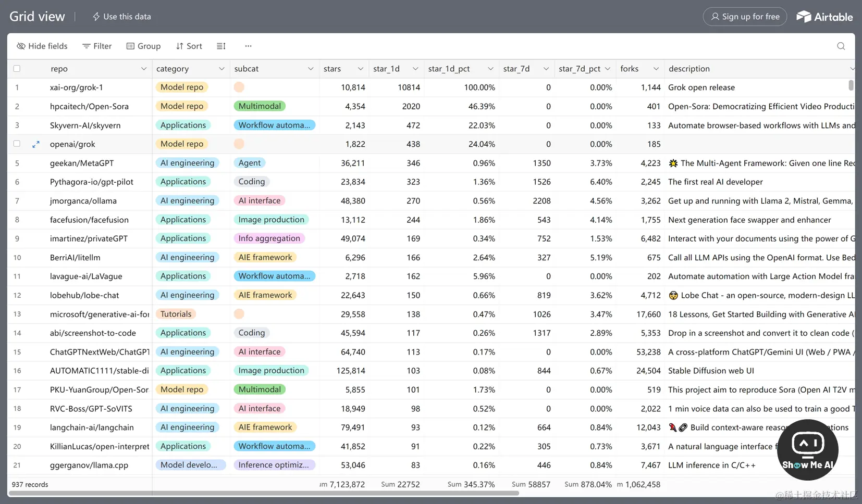This screenshot has height=504, width=862.
Task: Click the Airtable logo
Action: (x=824, y=17)
